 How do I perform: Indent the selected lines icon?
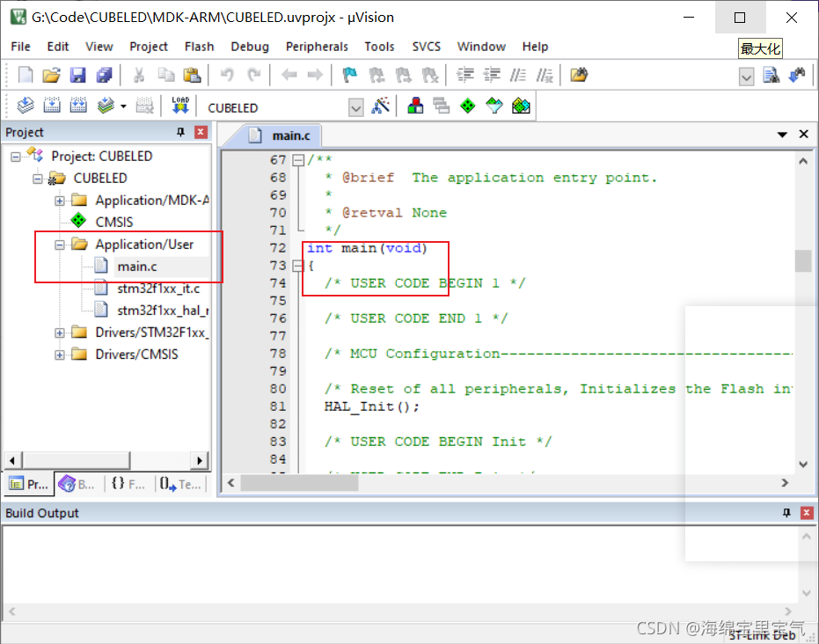464,75
